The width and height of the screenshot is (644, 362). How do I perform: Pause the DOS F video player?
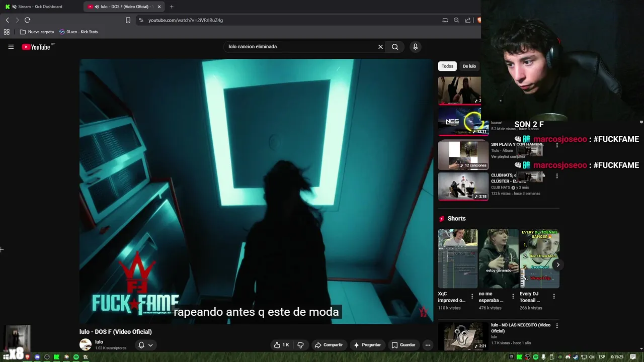coord(256,191)
